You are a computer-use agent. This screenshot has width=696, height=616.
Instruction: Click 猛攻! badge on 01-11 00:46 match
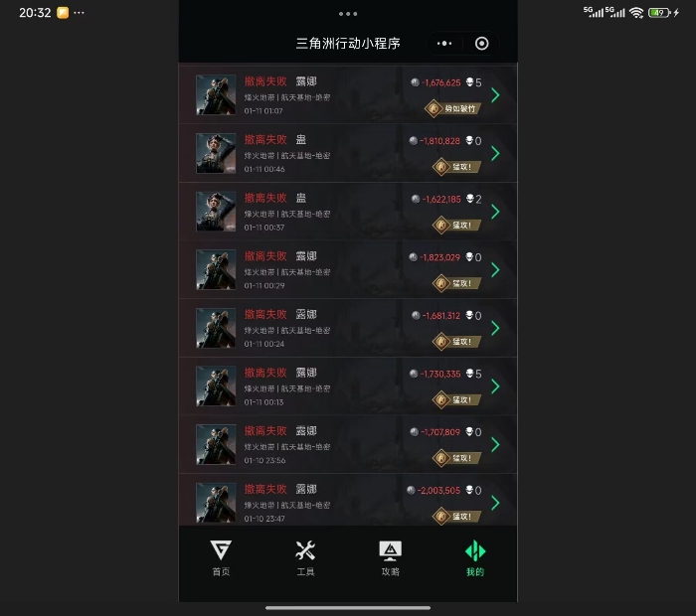coord(456,167)
